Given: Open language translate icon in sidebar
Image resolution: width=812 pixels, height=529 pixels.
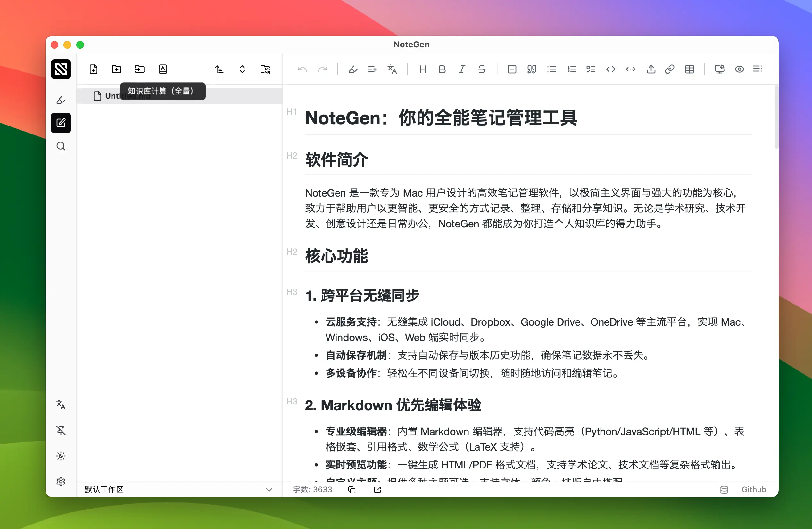Looking at the screenshot, I should tap(61, 404).
